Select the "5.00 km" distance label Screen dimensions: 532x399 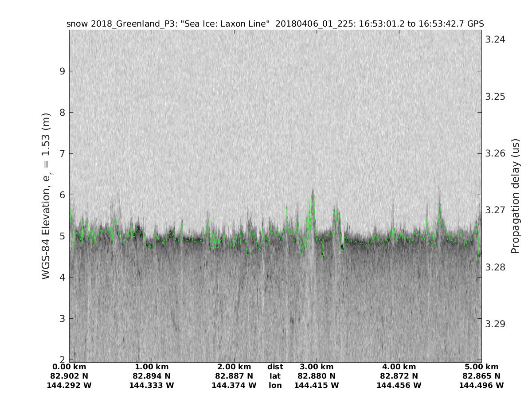tap(481, 367)
